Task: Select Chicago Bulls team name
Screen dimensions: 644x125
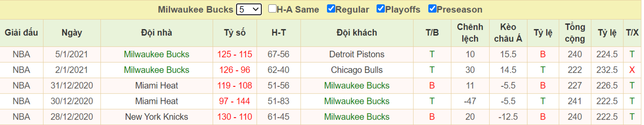Action: pyautogui.click(x=357, y=70)
